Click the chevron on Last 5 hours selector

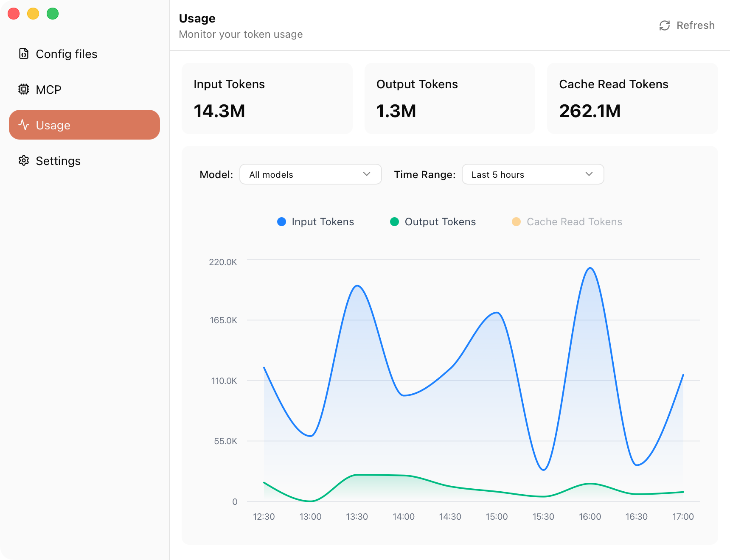[x=589, y=174]
